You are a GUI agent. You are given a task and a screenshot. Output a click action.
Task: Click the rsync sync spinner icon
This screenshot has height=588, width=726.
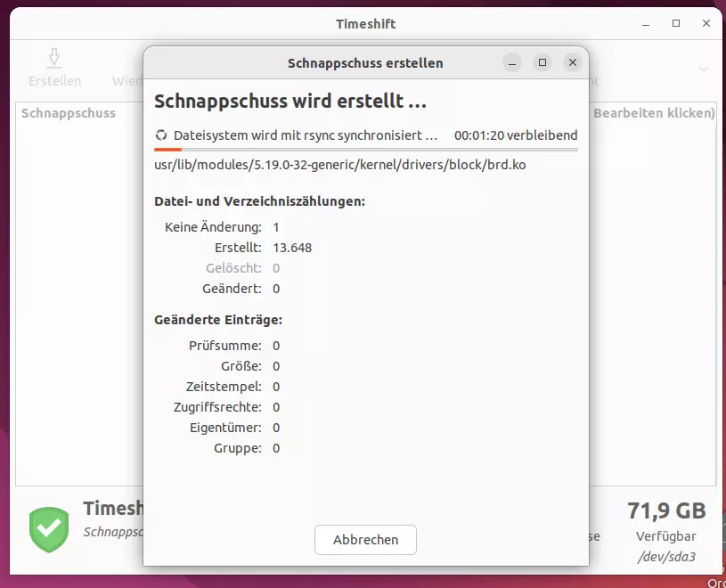point(161,135)
